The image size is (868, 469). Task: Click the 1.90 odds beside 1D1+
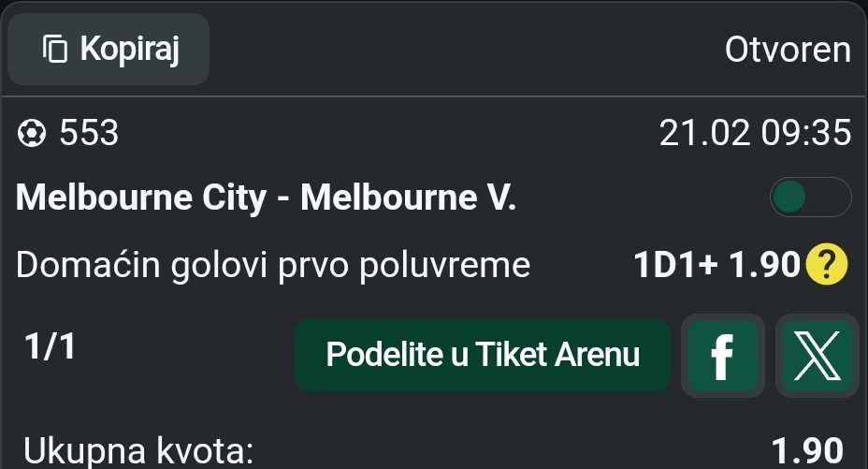[762, 267]
